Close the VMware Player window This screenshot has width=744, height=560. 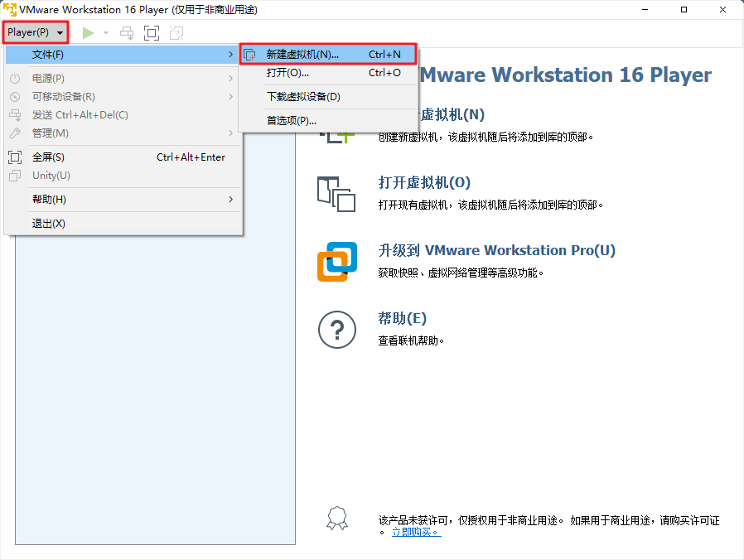[x=722, y=9]
